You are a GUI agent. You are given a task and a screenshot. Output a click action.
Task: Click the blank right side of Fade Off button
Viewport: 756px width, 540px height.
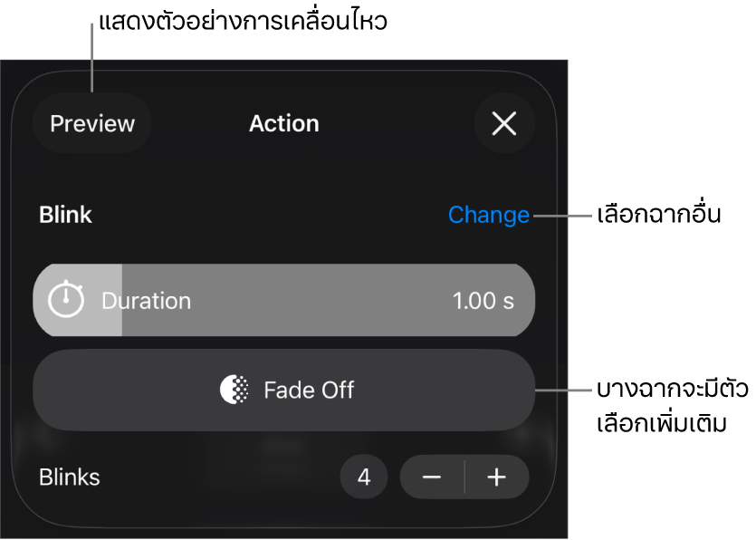[453, 390]
